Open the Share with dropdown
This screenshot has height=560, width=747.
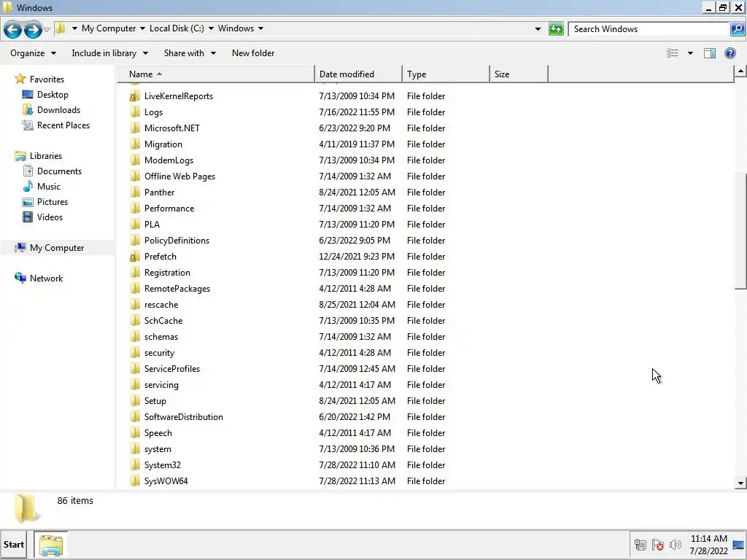190,53
